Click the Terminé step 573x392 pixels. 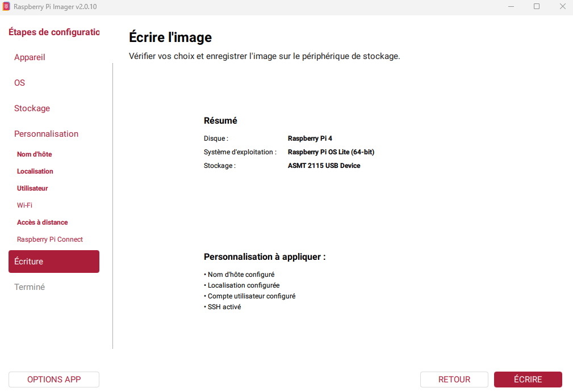[29, 287]
